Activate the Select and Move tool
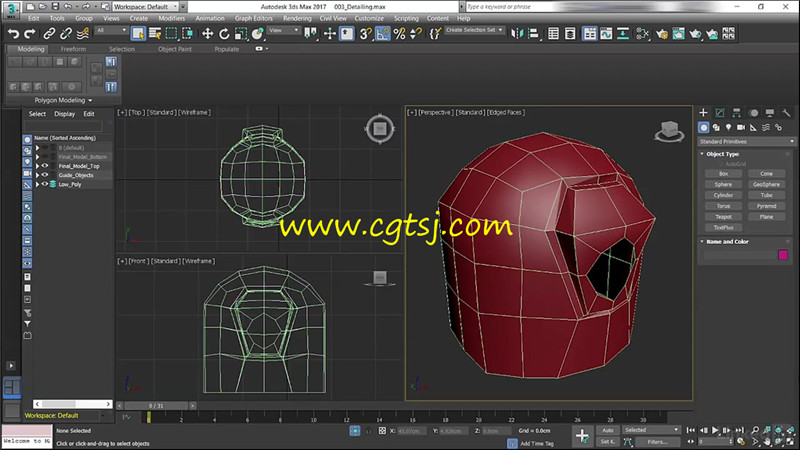 click(x=207, y=34)
